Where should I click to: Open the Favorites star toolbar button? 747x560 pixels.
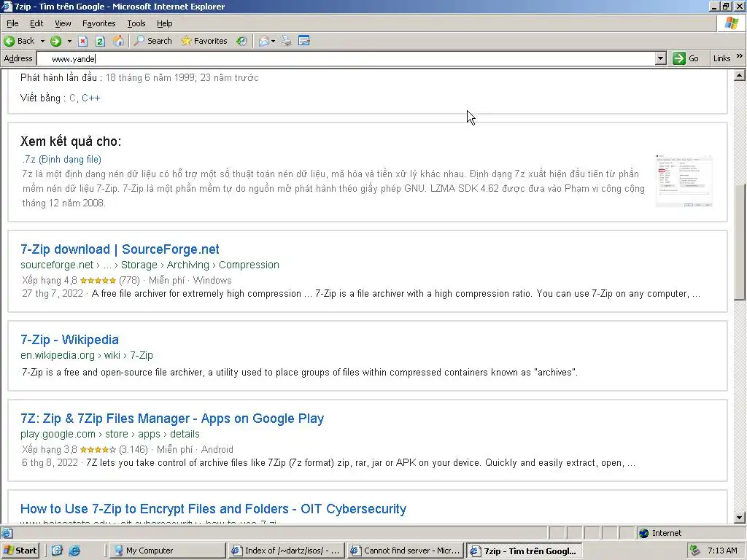point(204,41)
